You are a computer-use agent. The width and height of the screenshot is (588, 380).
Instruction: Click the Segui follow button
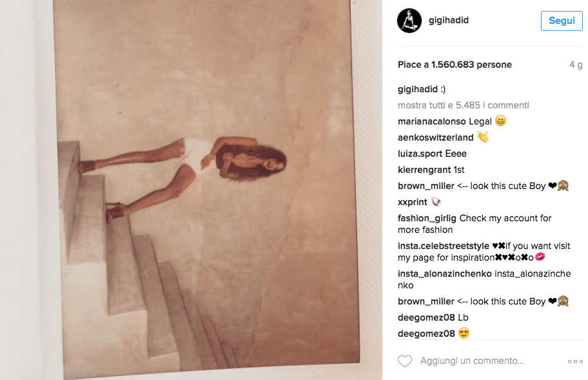(562, 21)
